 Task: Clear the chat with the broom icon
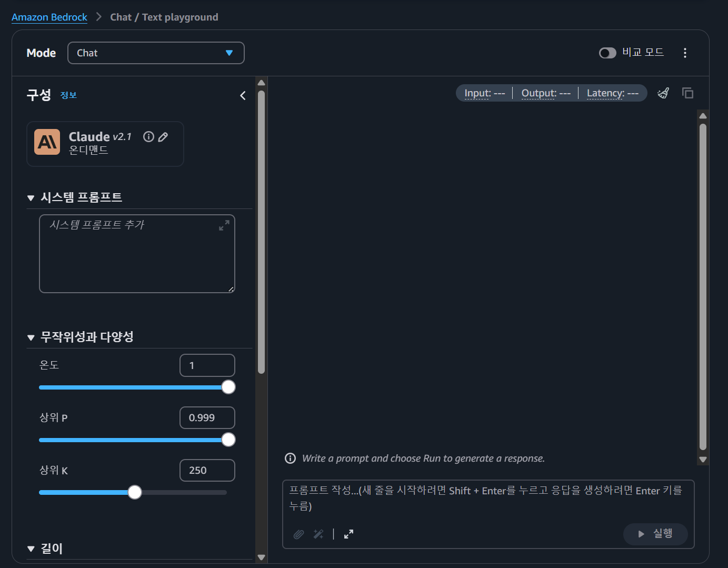click(x=663, y=93)
